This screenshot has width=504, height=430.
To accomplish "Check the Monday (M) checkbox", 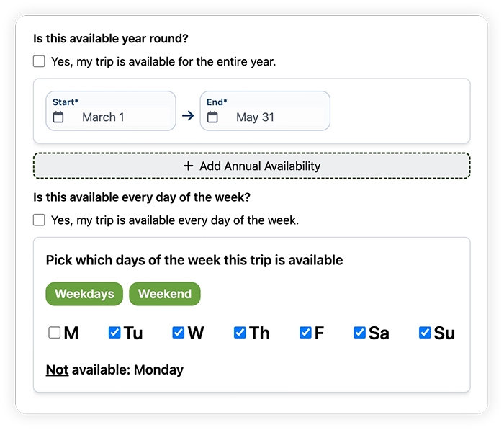I will [x=55, y=333].
